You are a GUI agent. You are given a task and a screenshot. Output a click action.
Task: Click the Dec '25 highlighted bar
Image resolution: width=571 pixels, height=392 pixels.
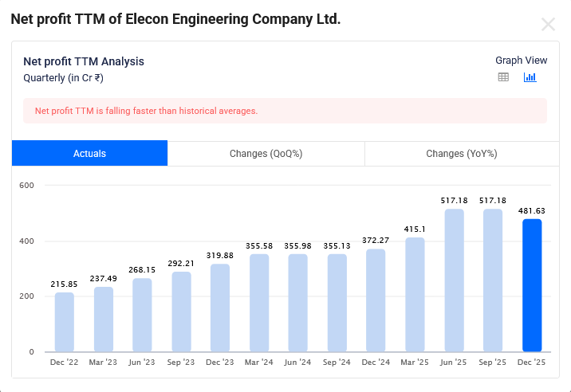tap(532, 285)
